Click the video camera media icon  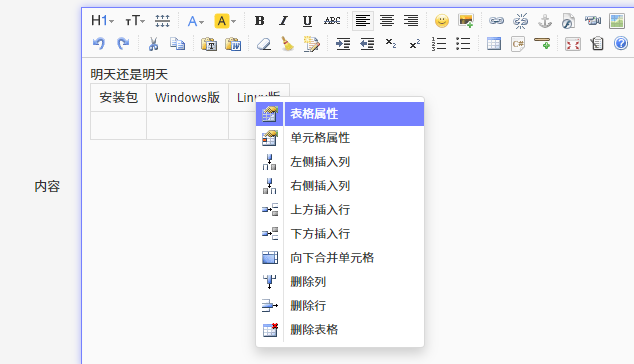[593, 21]
